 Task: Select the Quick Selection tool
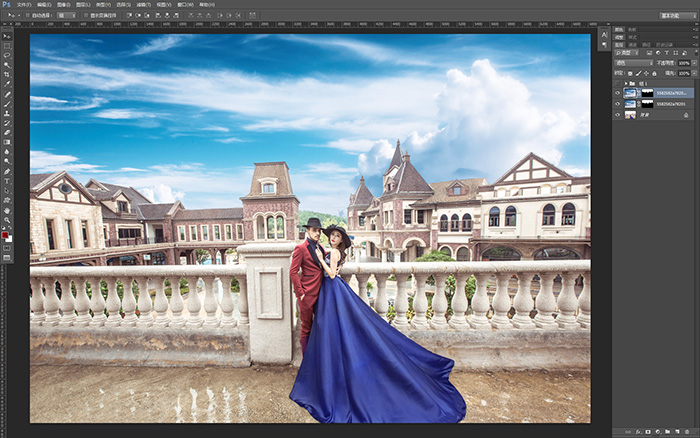(7, 65)
